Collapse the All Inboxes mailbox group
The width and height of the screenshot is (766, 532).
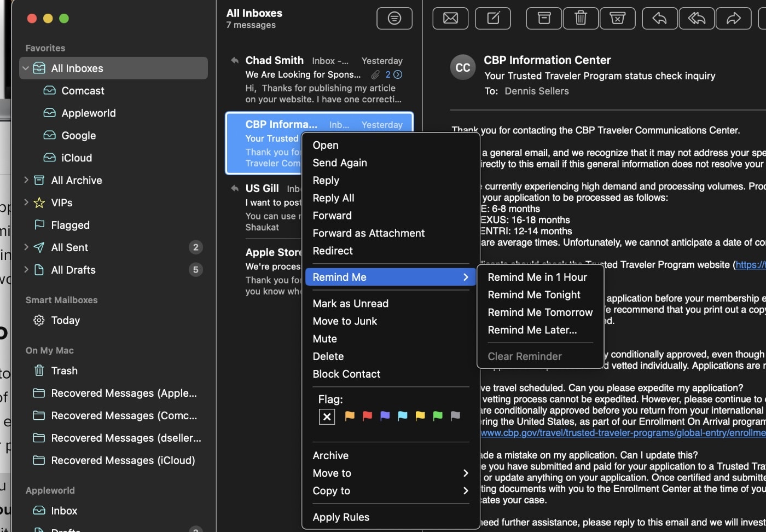pos(26,68)
